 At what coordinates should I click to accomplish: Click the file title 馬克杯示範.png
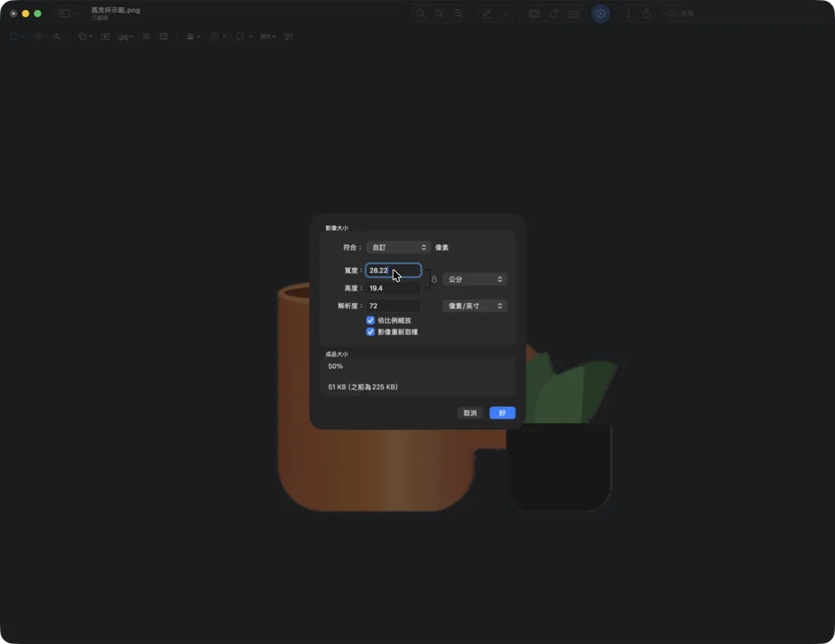point(116,10)
